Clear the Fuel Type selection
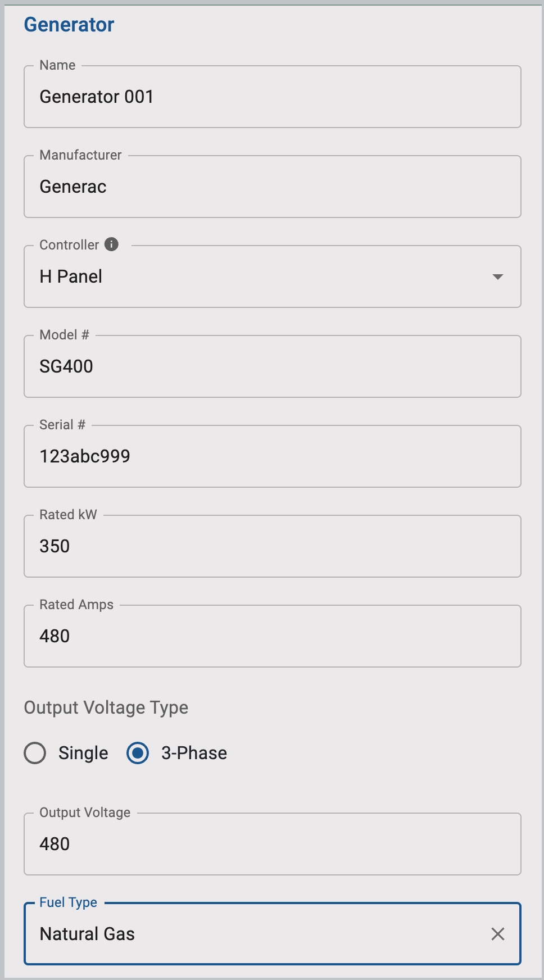The height and width of the screenshot is (980, 544). pyautogui.click(x=497, y=934)
